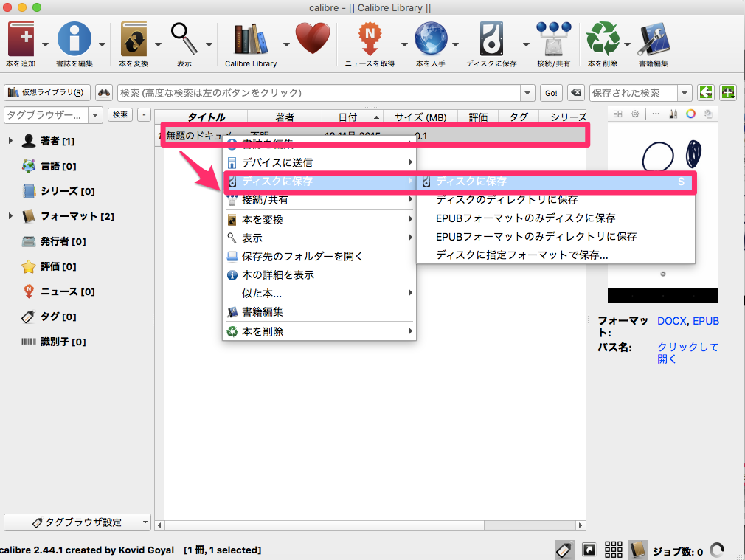Open the search history dropdown arrow

(x=527, y=93)
